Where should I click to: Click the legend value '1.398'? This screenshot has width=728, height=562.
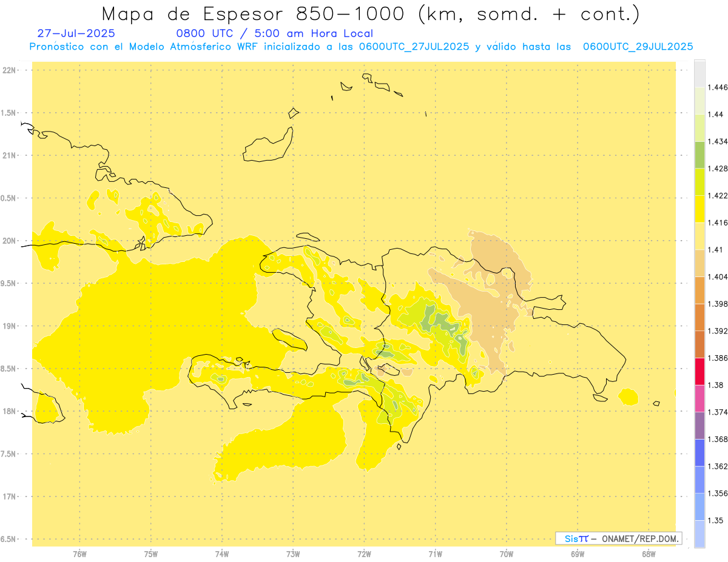[717, 304]
